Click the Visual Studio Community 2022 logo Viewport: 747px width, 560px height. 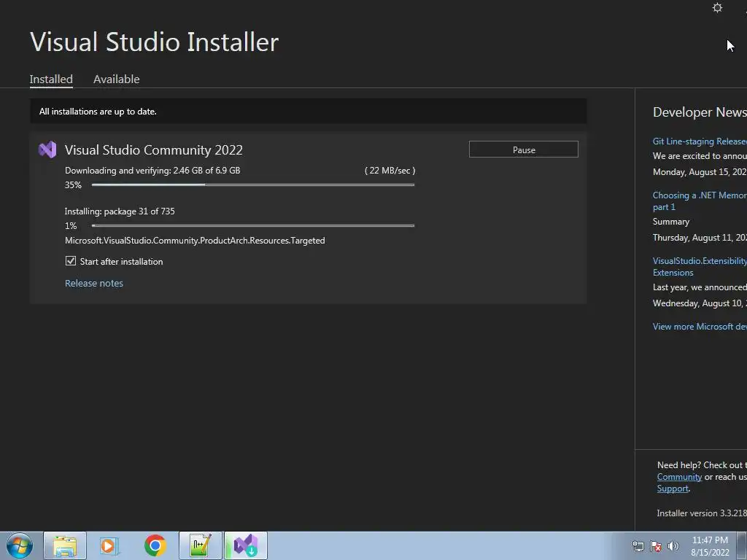[x=47, y=149]
